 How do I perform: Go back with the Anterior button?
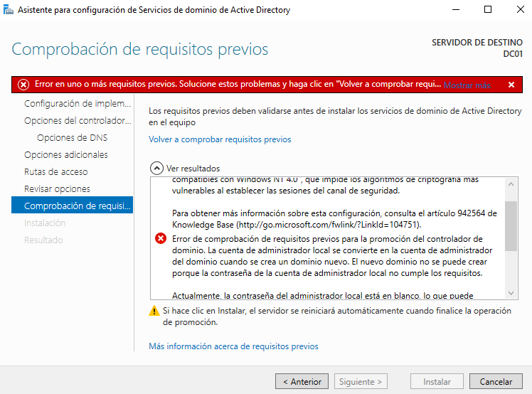coord(302,382)
